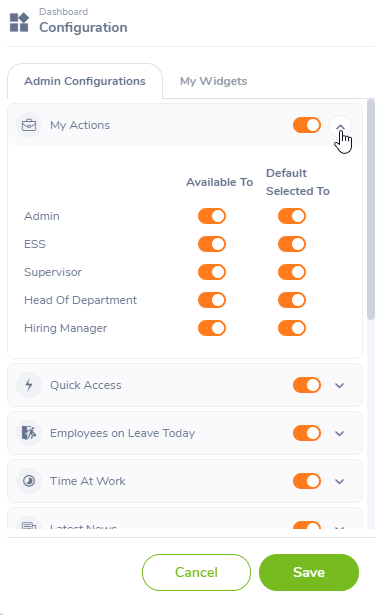Click the Time At Work clock icon
Viewport: 384px width, 615px height.
pyautogui.click(x=29, y=481)
